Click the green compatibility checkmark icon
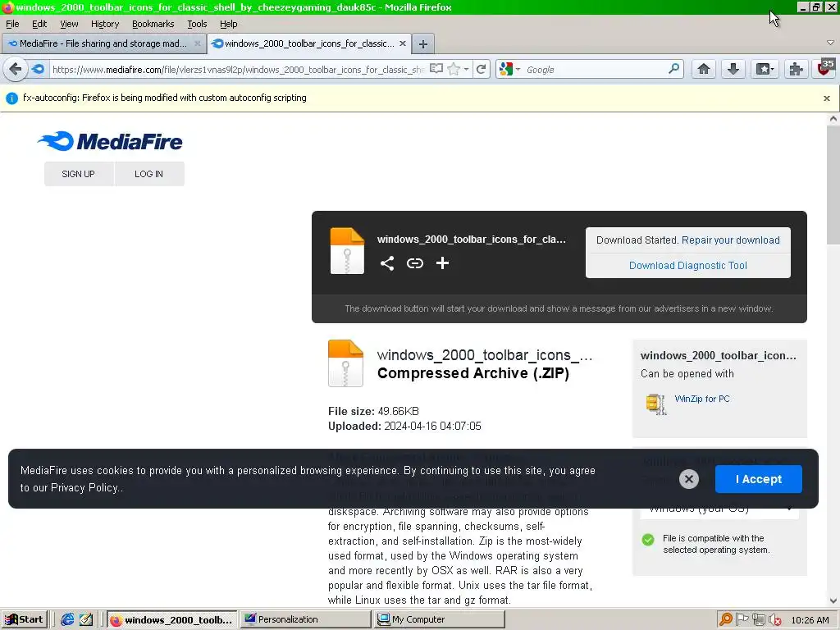This screenshot has height=630, width=840. [x=648, y=540]
